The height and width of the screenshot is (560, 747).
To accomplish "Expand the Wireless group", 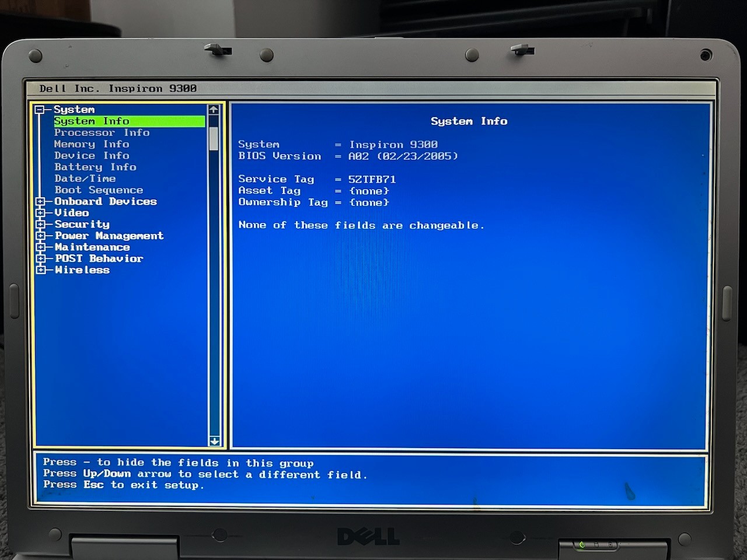I will [x=40, y=270].
